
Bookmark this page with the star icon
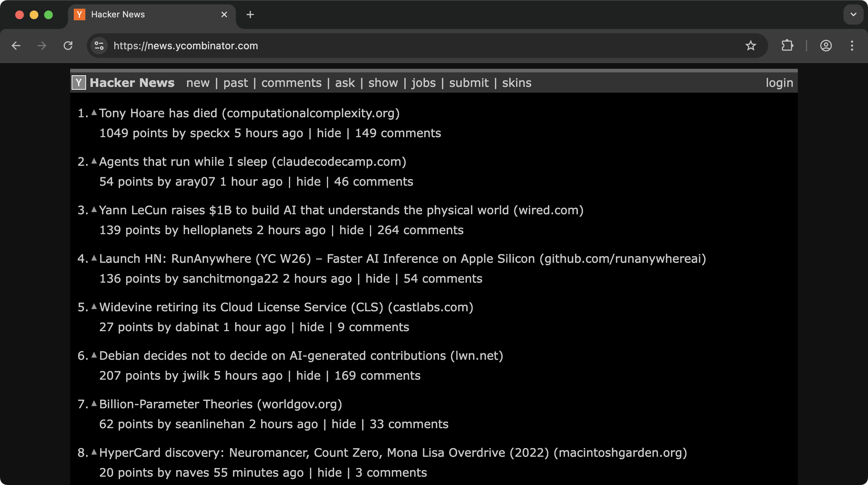(750, 46)
